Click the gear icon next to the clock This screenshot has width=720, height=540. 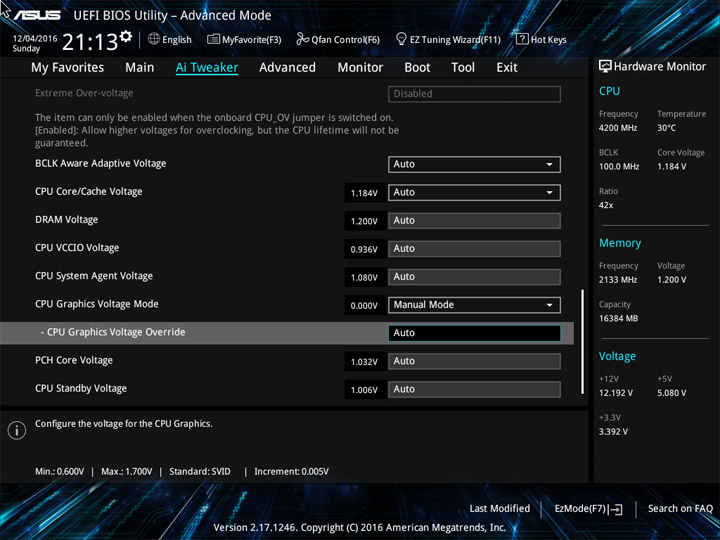point(125,36)
